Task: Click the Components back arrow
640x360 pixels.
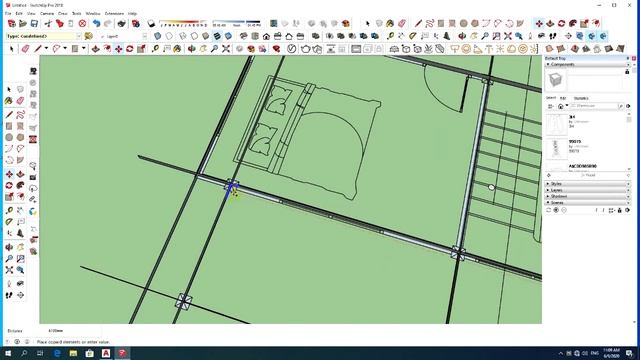Action: point(549,175)
